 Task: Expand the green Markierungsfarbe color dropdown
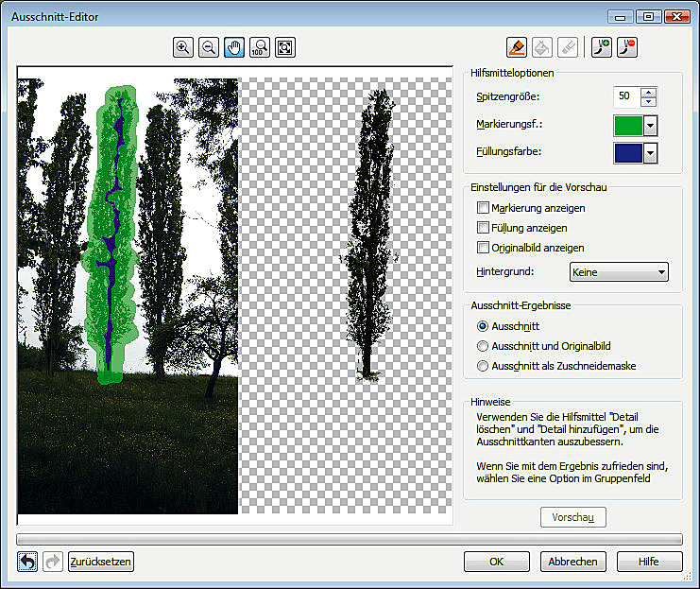coord(651,126)
